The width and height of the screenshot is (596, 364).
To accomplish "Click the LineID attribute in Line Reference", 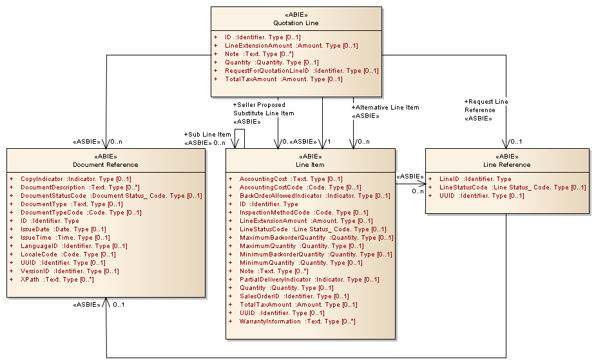I will (x=475, y=179).
